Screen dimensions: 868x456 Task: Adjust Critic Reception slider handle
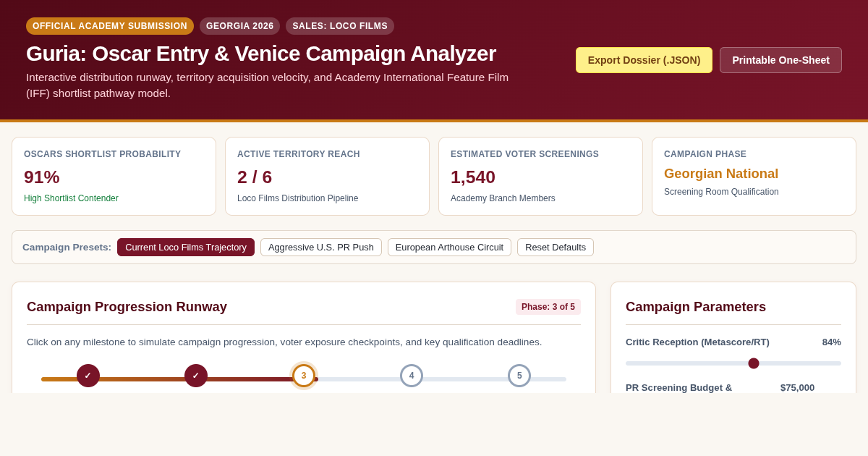(754, 363)
